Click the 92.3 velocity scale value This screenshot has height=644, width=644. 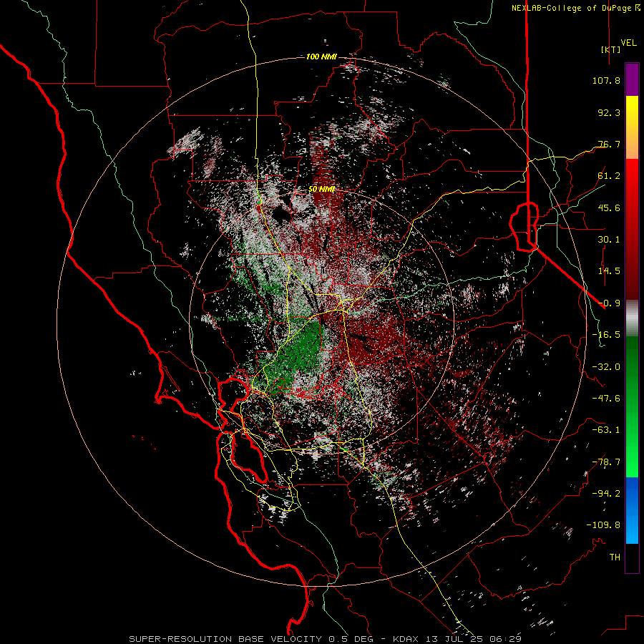tap(609, 112)
